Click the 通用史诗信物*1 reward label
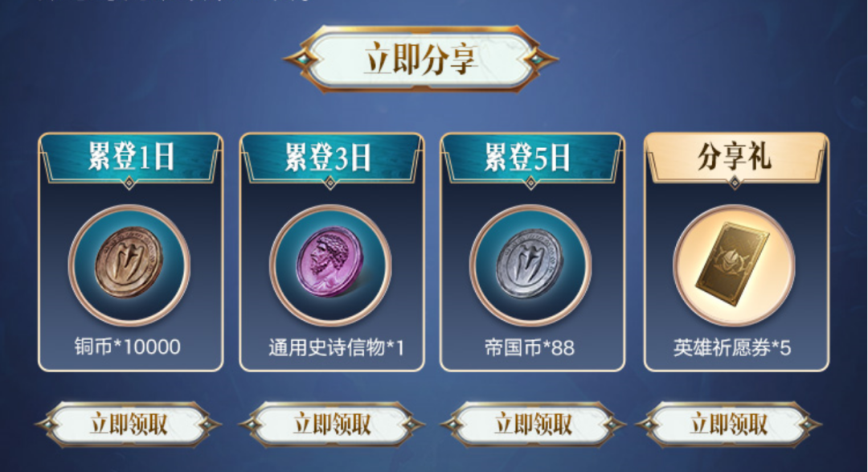Screen dimensions: 868x472 tap(337, 348)
